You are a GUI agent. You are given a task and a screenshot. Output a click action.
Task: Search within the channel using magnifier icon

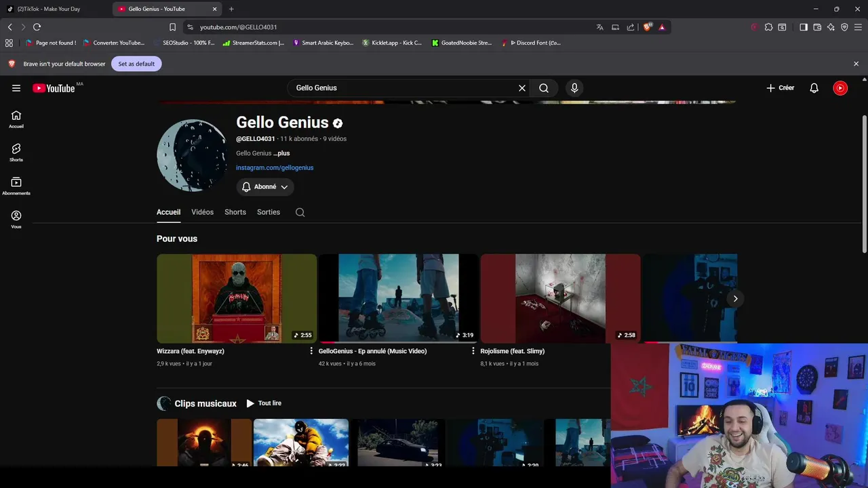click(300, 212)
